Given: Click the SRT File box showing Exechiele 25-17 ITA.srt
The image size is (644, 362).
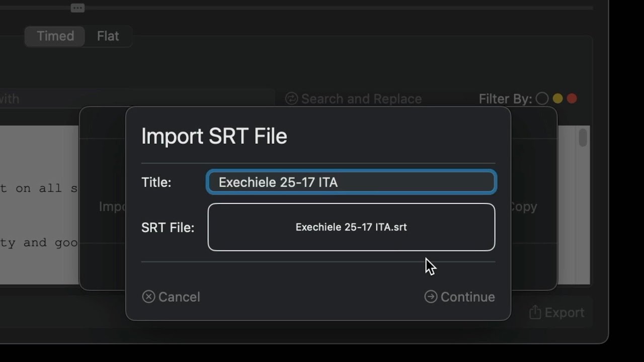Looking at the screenshot, I should (351, 227).
